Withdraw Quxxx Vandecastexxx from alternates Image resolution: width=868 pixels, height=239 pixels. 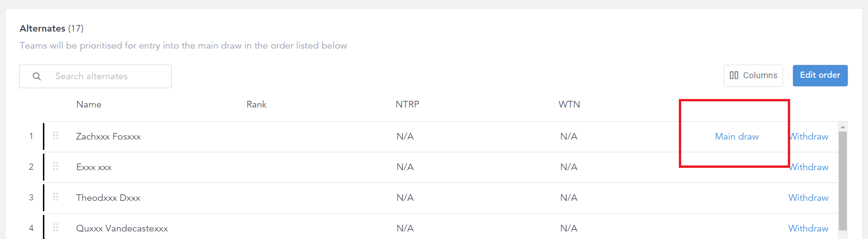[809, 228]
